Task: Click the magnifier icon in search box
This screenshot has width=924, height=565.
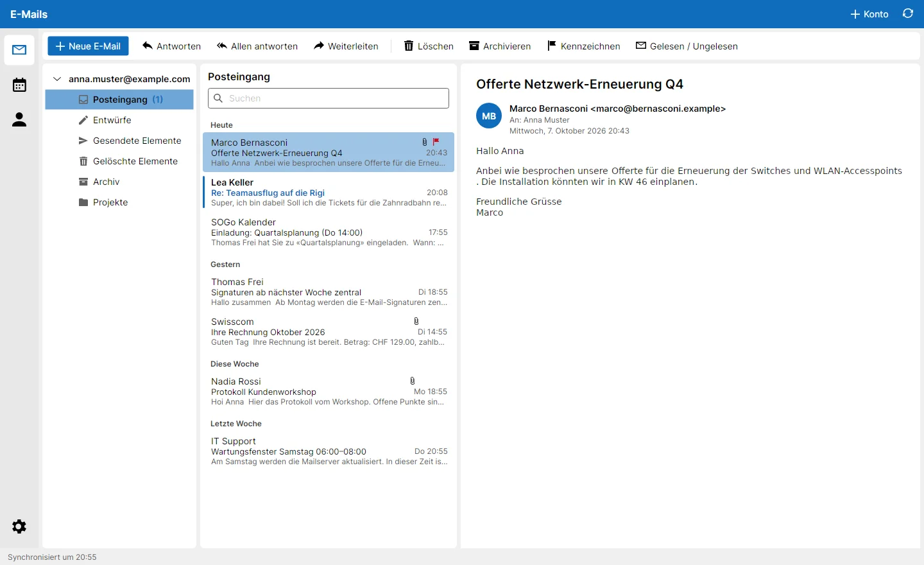Action: click(x=218, y=98)
